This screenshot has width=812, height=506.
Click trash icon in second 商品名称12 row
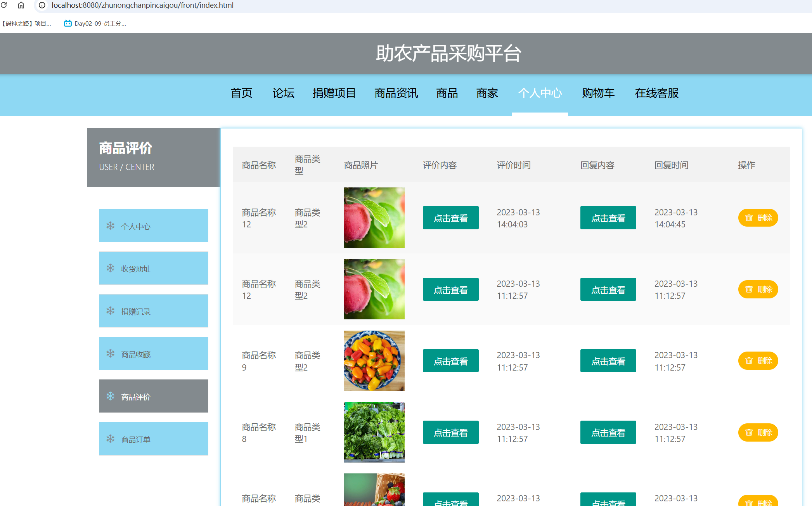pos(749,289)
